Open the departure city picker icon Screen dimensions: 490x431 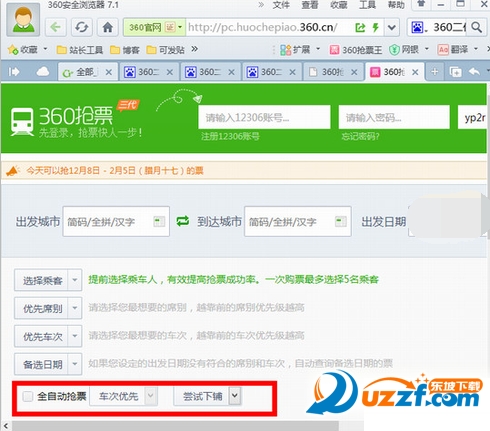point(159,222)
